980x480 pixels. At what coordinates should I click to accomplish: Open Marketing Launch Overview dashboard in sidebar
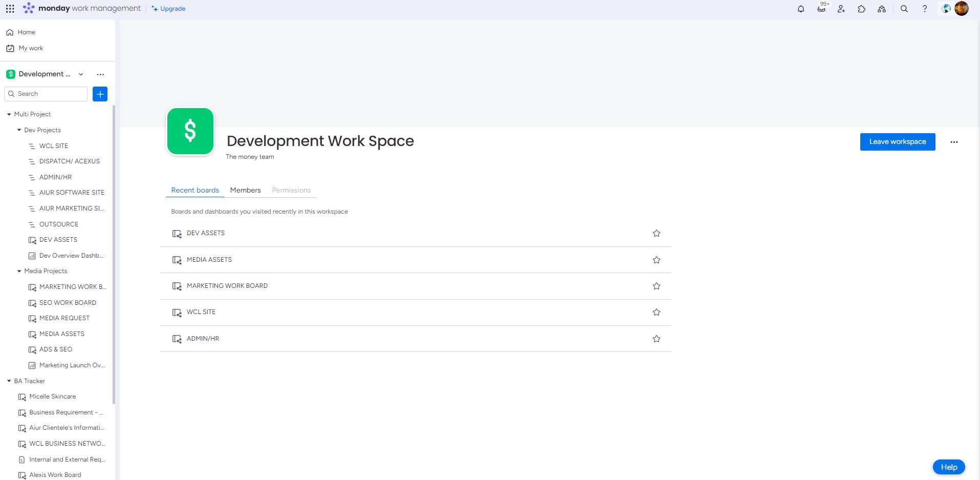click(72, 365)
